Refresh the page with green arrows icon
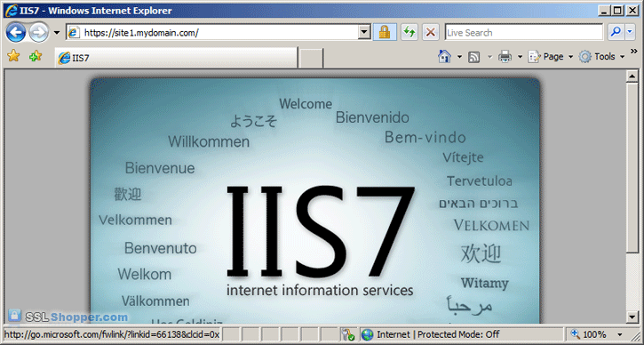The height and width of the screenshot is (345, 644). point(409,32)
